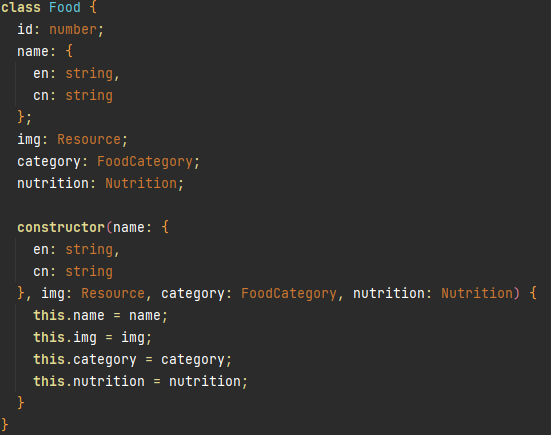The image size is (551, 435).
Task: Click Nutrition type in nutrition field
Action: [141, 183]
